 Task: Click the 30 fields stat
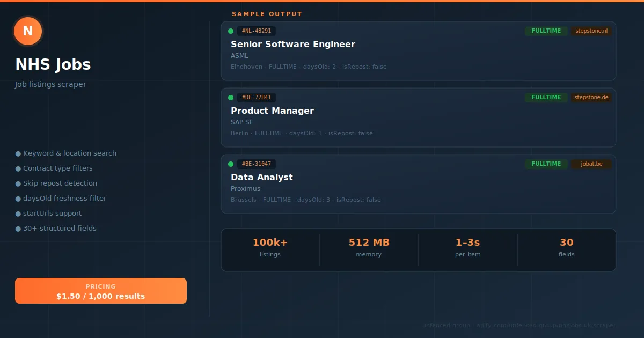567,248
